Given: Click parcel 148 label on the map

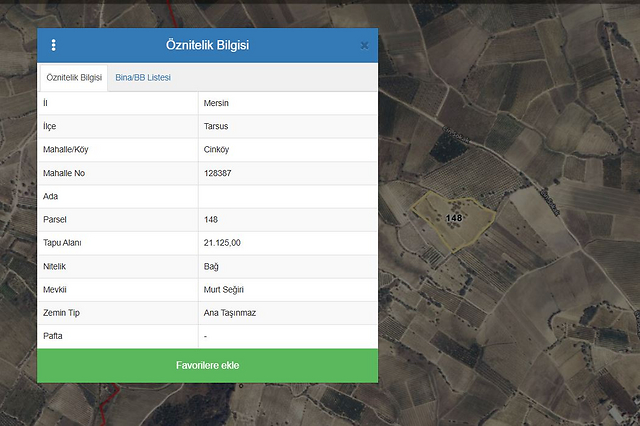Looking at the screenshot, I should click(454, 217).
